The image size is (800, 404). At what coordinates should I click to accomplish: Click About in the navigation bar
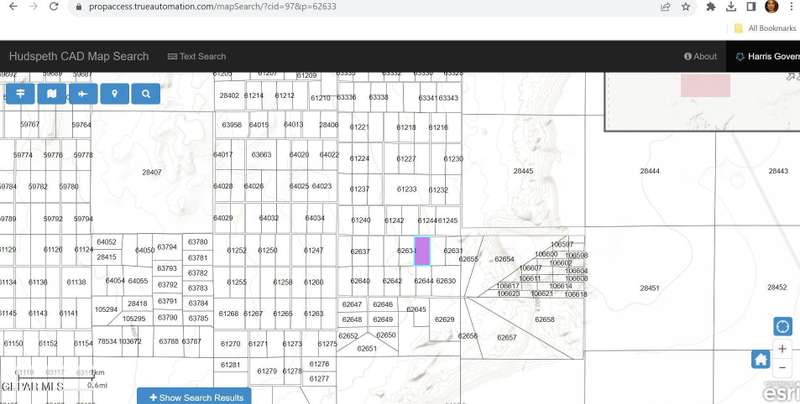(x=700, y=56)
